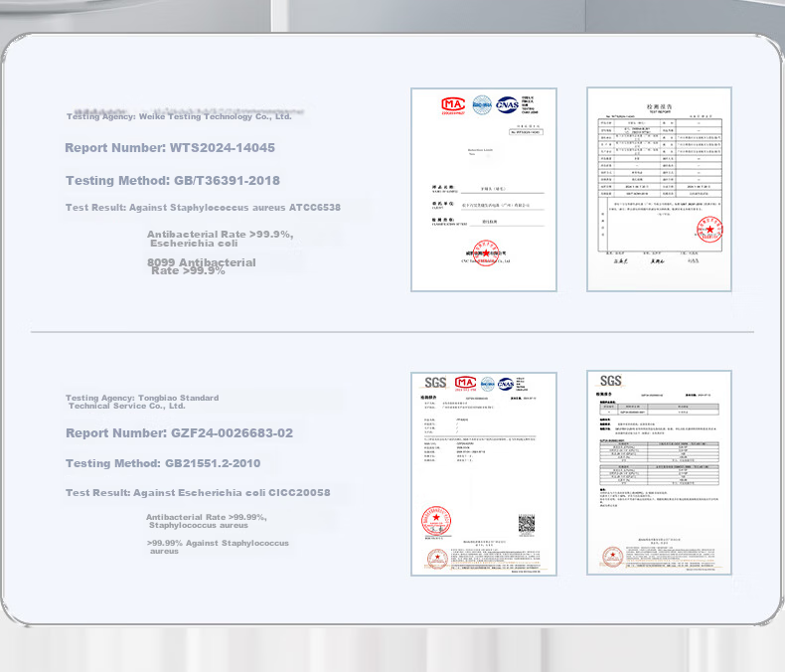Click the red stamp on the test report table page
The height and width of the screenshot is (672, 785).
pyautogui.click(x=709, y=230)
